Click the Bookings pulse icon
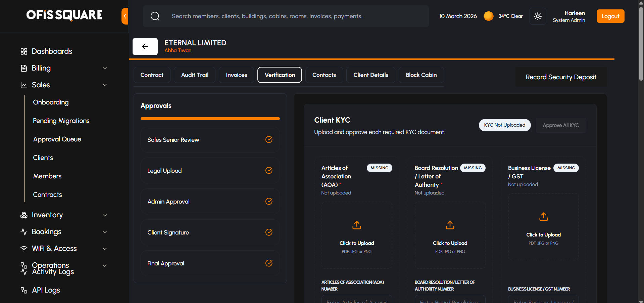 point(24,232)
